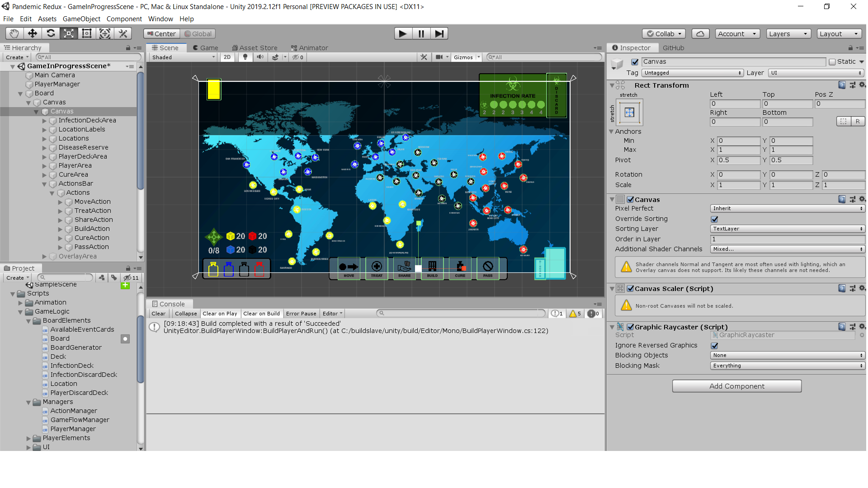Disable Graphic Raycaster script checkbox
The height and width of the screenshot is (488, 868).
click(630, 327)
